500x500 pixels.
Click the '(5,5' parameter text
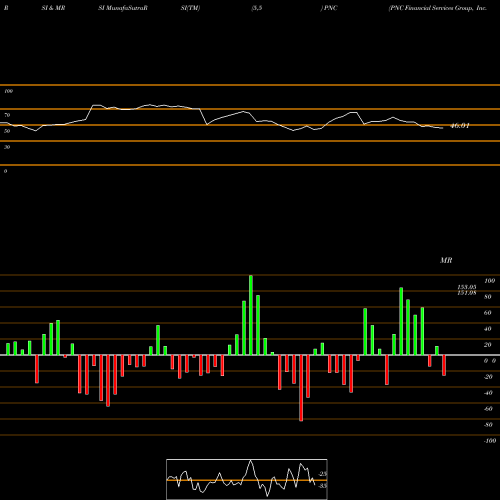coord(257,8)
